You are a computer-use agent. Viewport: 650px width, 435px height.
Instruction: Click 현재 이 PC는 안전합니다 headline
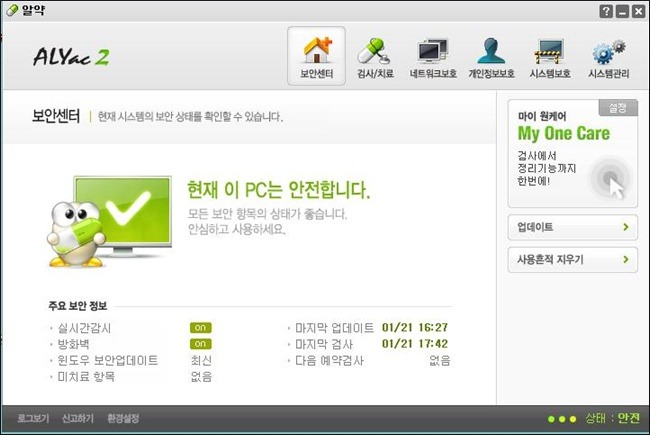point(279,190)
